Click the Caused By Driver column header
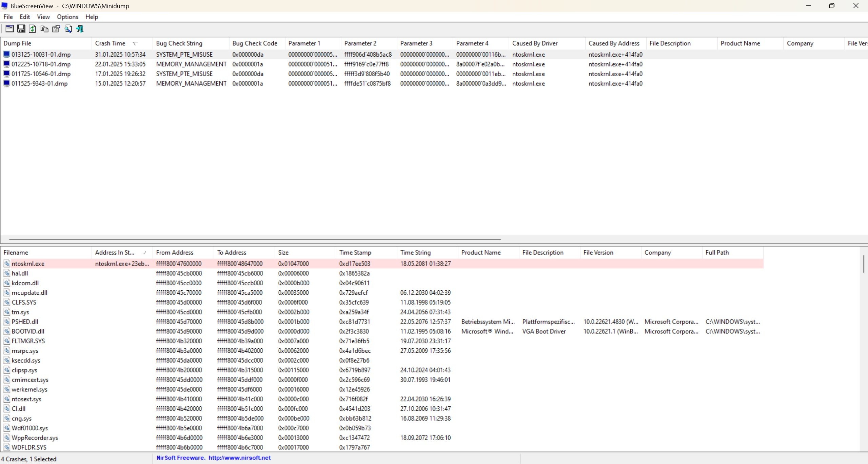 [535, 43]
